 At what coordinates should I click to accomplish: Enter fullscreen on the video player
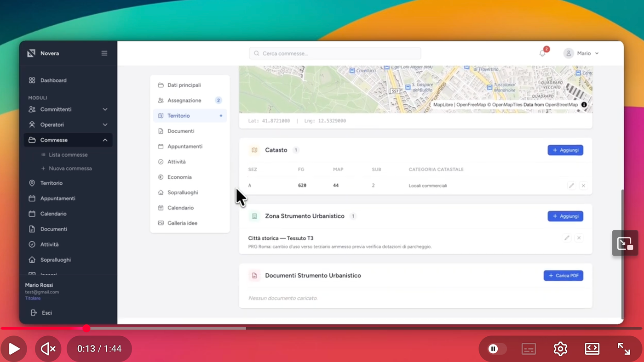[624, 349]
